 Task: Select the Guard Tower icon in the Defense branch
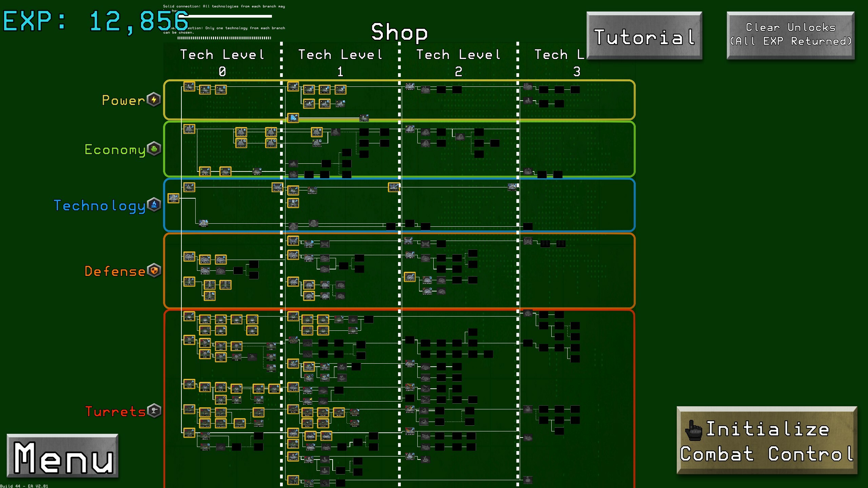click(225, 285)
